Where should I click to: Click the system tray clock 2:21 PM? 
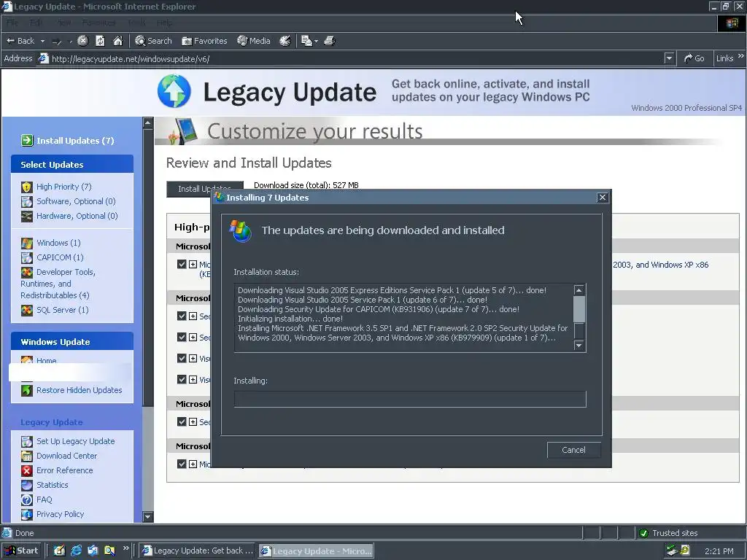[719, 551]
